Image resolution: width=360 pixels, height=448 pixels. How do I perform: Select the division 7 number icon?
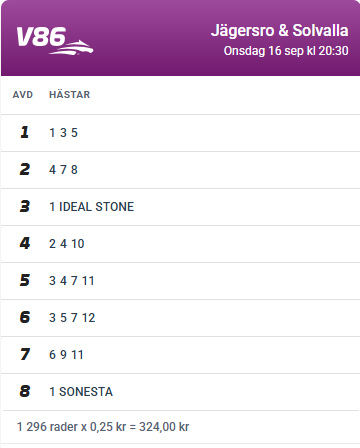(25, 354)
